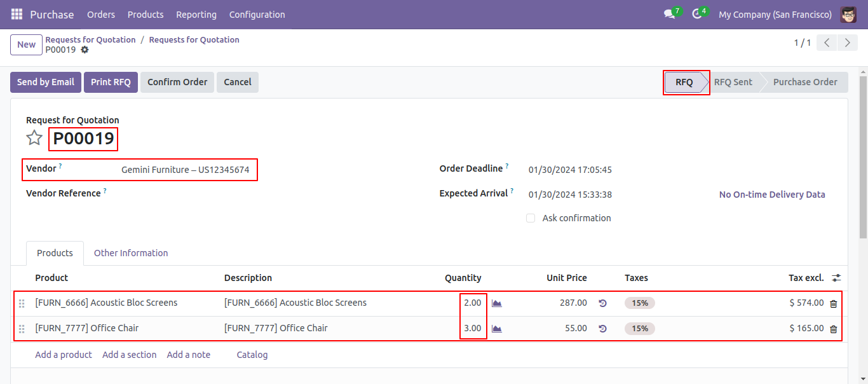Screen dimensions: 868x384
Task: Grab the drag handle of Acoustic Bloc Screens row
Action: [x=22, y=303]
